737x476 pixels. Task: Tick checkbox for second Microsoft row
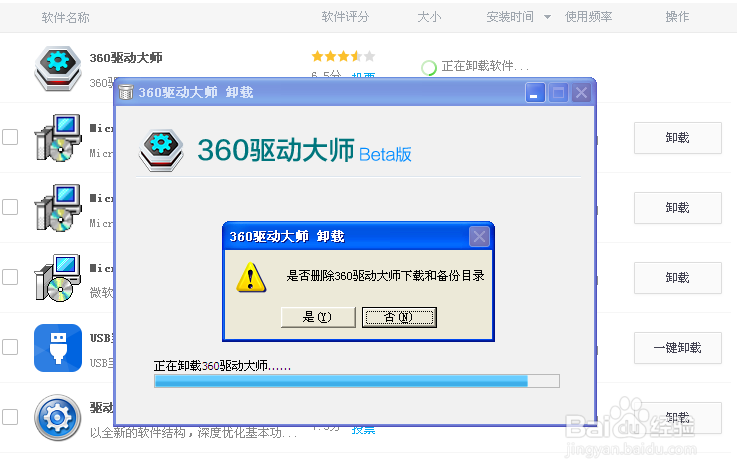tap(10, 207)
